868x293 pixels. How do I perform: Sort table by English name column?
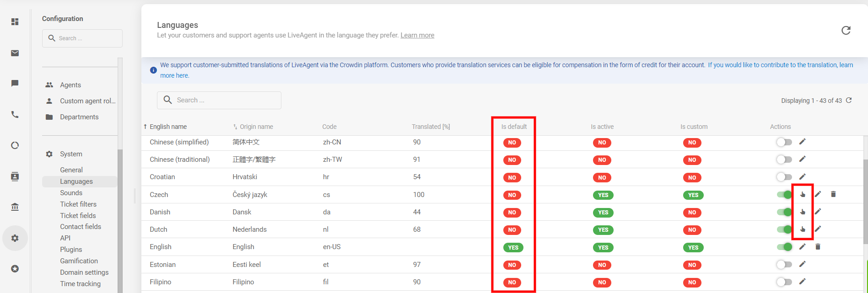click(168, 127)
